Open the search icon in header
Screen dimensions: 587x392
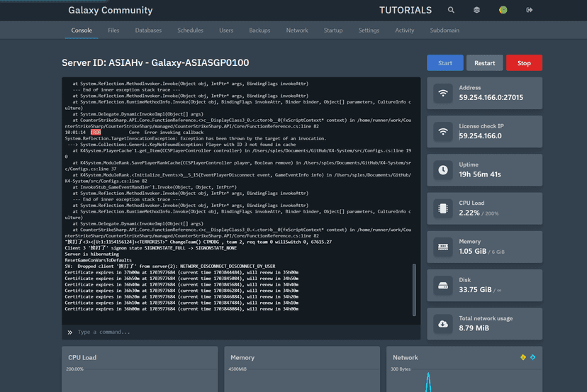[451, 10]
